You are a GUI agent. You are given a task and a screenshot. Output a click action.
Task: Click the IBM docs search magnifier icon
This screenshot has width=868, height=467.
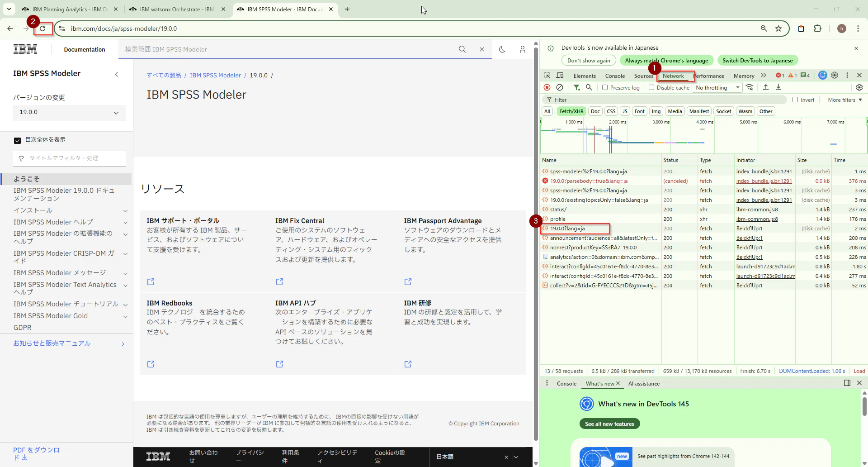(x=462, y=49)
